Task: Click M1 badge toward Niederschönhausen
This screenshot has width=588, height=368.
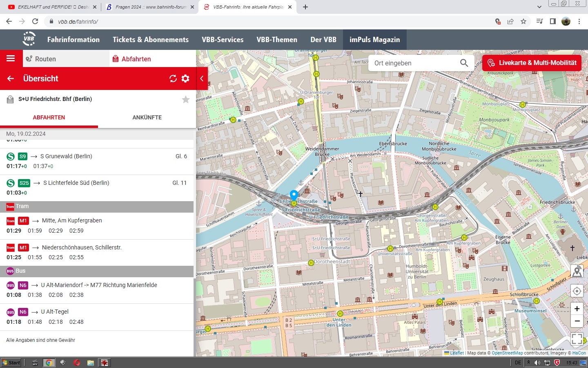Action: (x=23, y=247)
